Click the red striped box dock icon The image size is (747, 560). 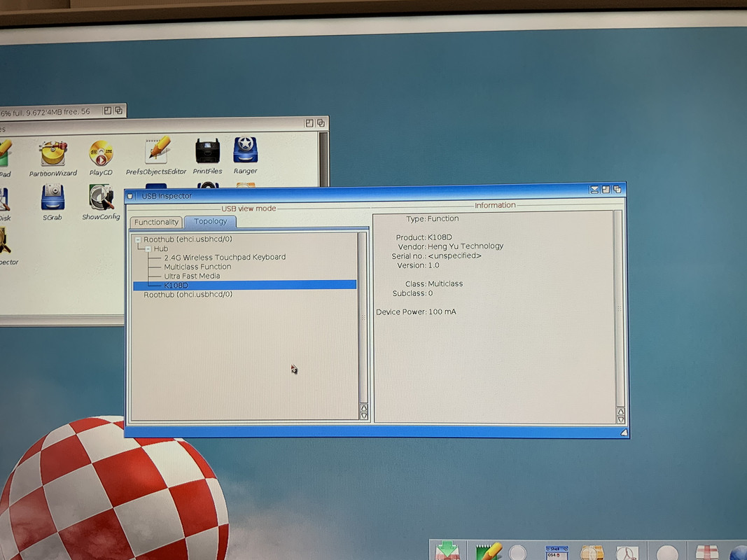coord(707,553)
